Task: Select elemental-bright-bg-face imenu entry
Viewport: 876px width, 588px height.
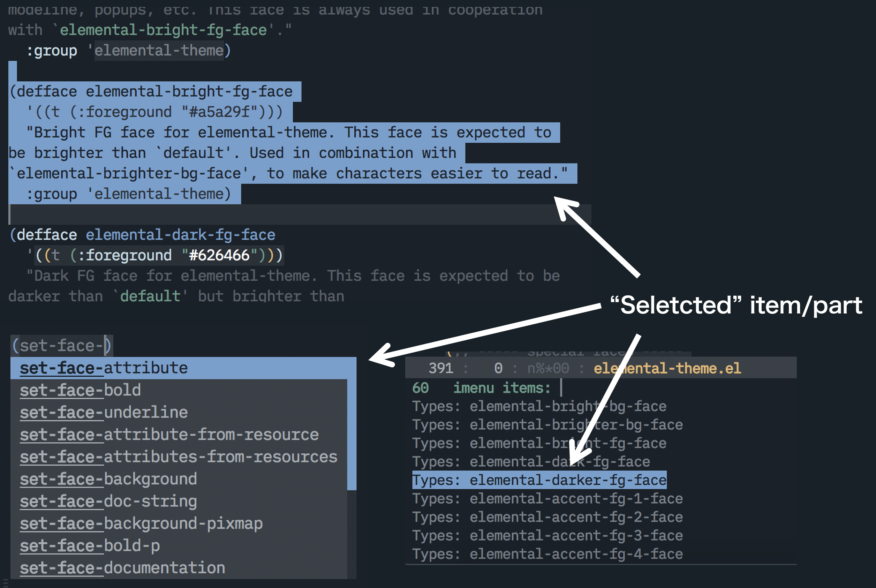Action: click(x=539, y=406)
